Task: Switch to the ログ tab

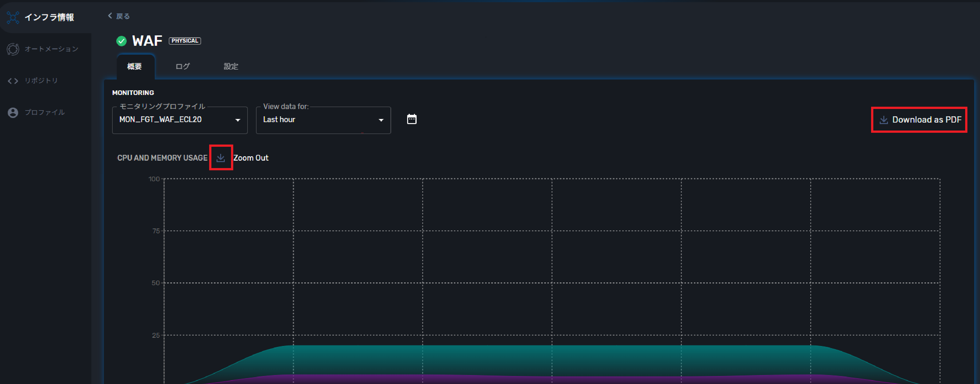Action: pyautogui.click(x=182, y=67)
